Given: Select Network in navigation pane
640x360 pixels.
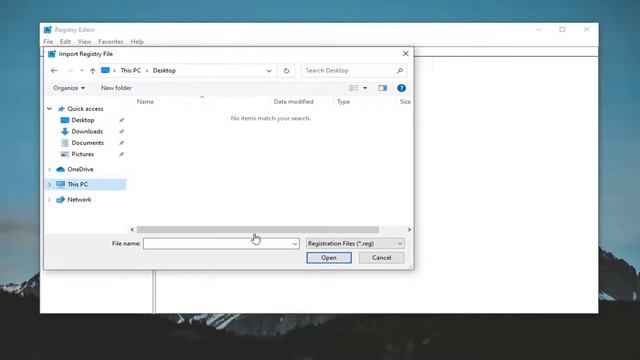Looking at the screenshot, I should point(79,200).
